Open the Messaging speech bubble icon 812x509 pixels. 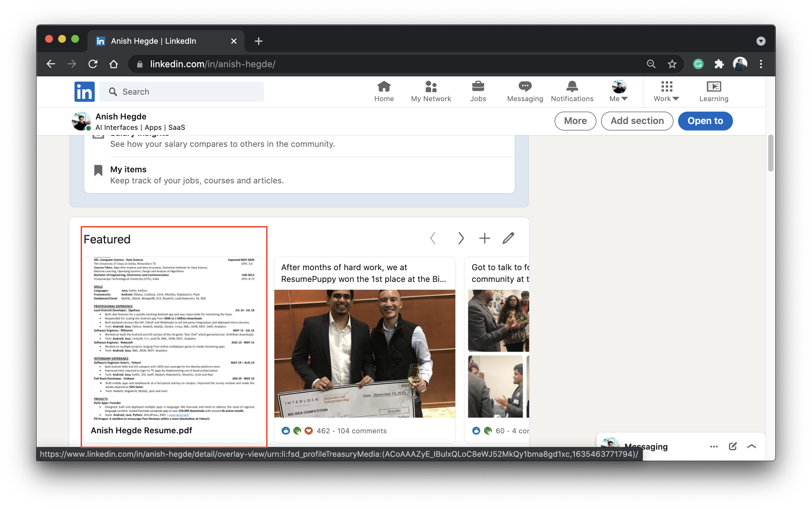pos(525,86)
